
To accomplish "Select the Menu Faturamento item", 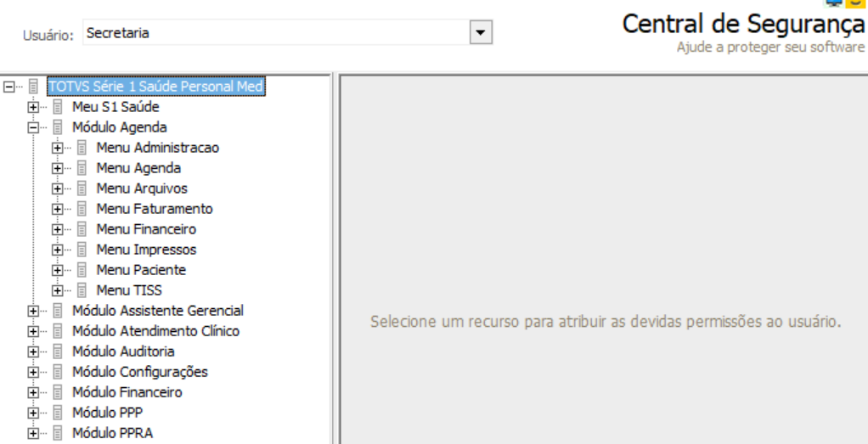I will [155, 210].
